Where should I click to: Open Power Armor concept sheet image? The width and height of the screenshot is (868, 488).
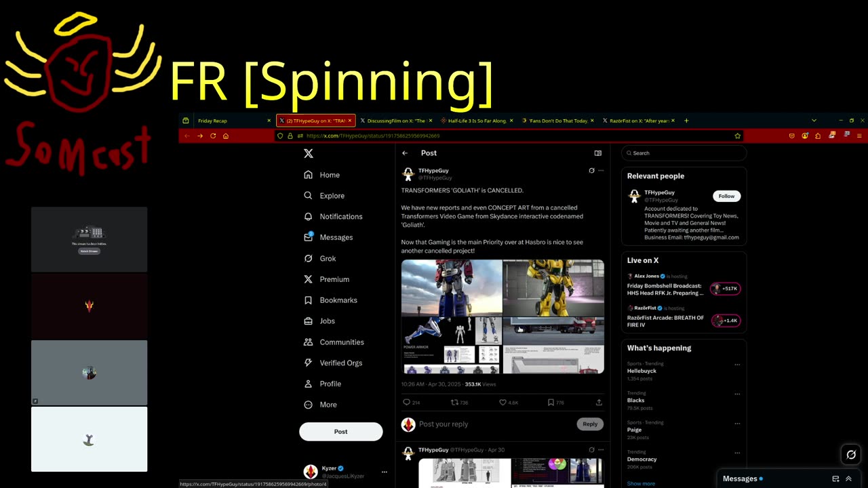452,346
